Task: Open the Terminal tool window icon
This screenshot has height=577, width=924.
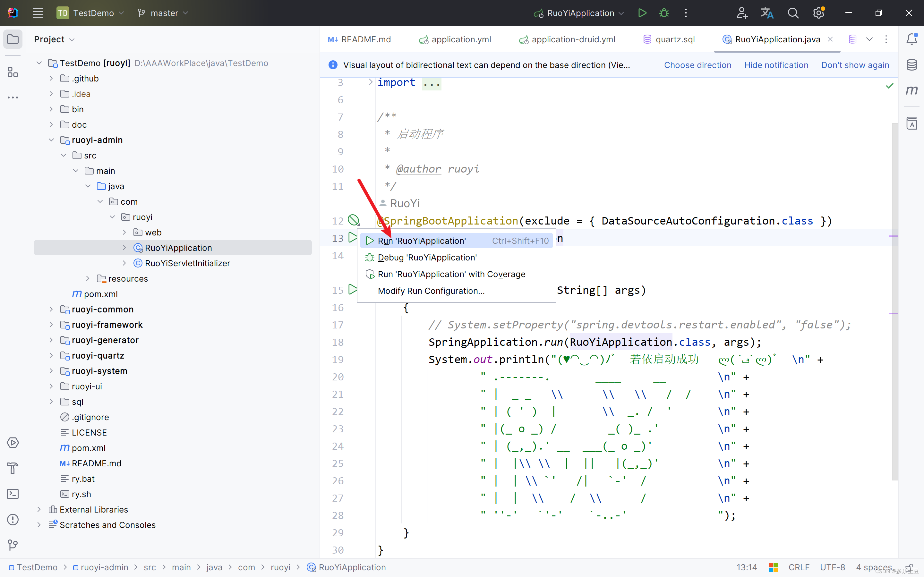Action: pyautogui.click(x=13, y=494)
